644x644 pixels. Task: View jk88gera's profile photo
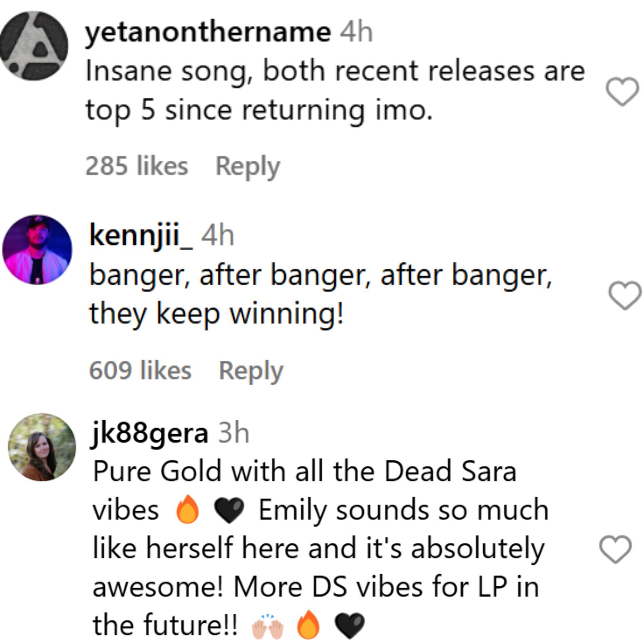(x=42, y=447)
